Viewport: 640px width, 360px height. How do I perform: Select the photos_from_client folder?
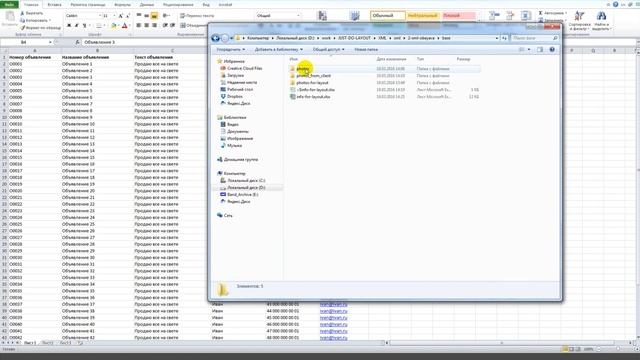point(313,76)
